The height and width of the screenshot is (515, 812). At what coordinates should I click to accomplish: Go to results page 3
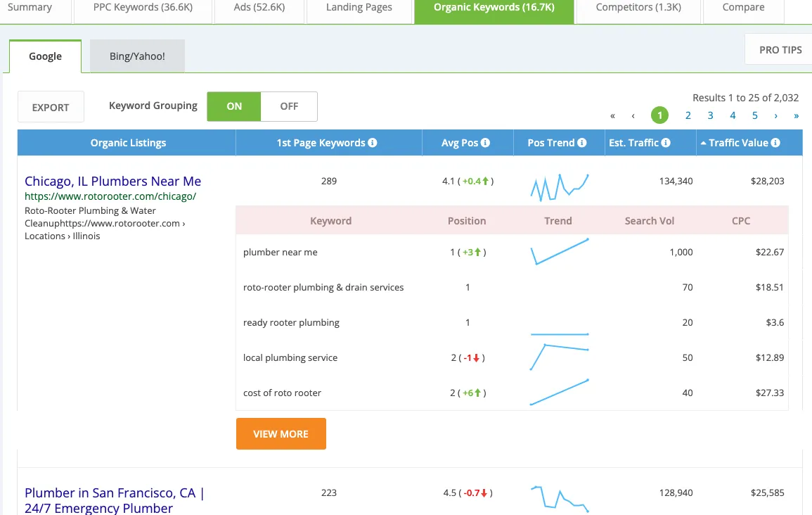coord(711,115)
